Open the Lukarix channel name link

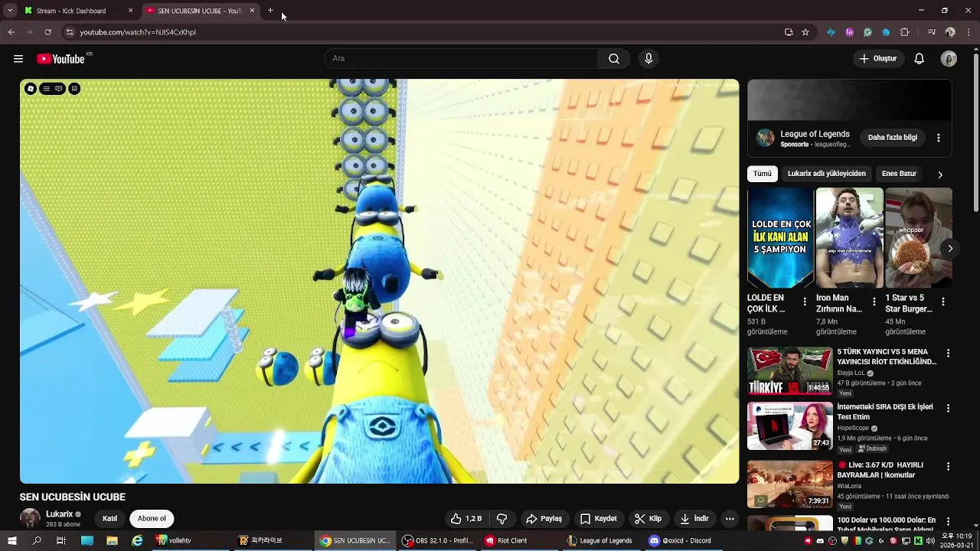tap(59, 514)
